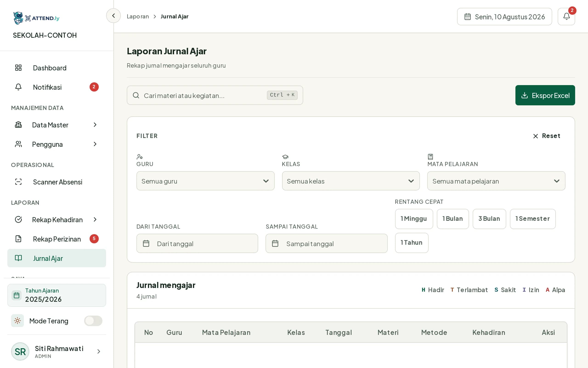The image size is (588, 368).
Task: Toggle the Mode Terang switch
Action: [93, 321]
